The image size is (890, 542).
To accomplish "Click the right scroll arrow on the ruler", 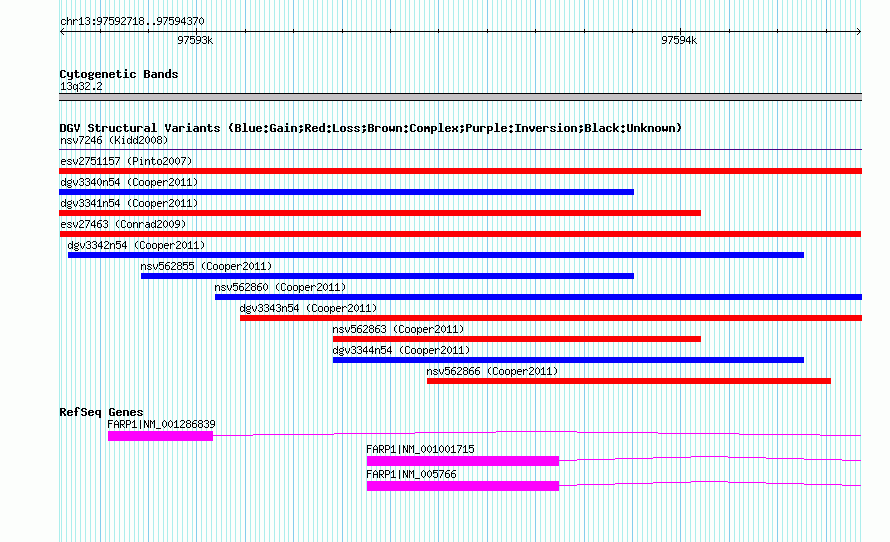I will click(858, 32).
